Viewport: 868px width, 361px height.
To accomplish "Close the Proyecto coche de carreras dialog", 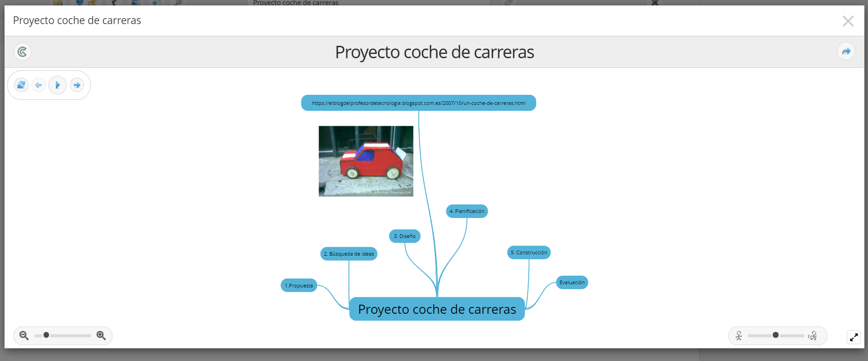I will (x=848, y=21).
